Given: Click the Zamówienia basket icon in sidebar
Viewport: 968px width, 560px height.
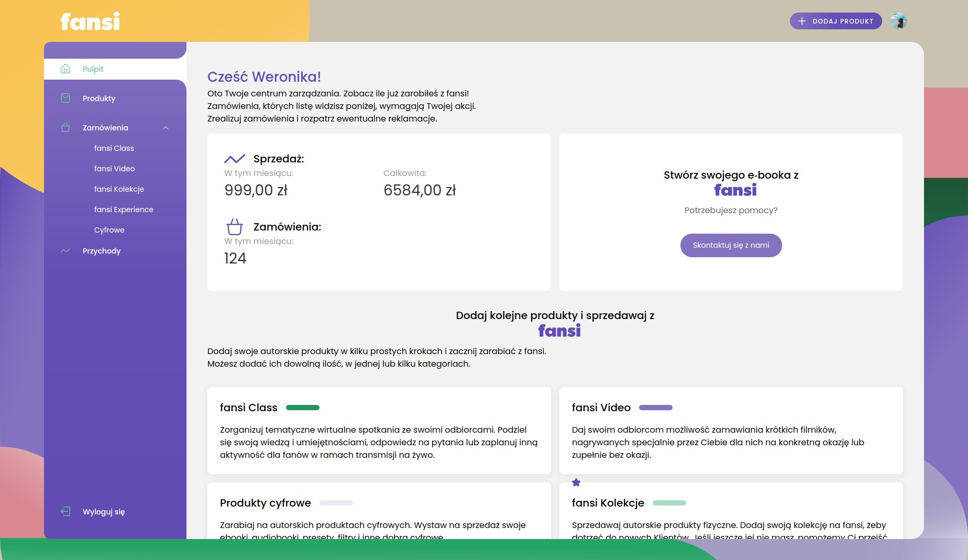Looking at the screenshot, I should click(x=65, y=127).
